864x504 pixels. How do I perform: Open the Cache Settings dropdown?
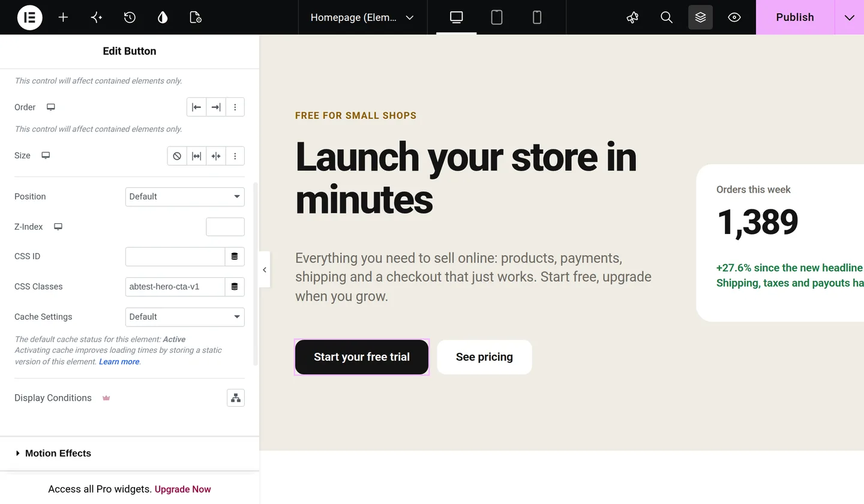(185, 317)
